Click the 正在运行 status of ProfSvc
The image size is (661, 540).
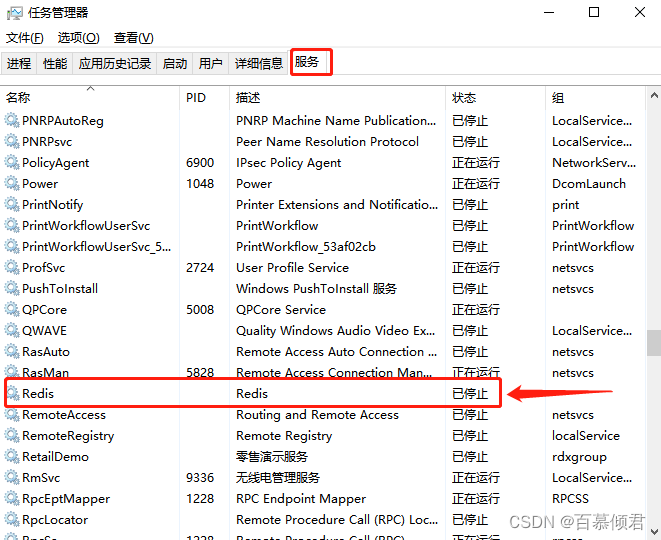[x=476, y=268]
